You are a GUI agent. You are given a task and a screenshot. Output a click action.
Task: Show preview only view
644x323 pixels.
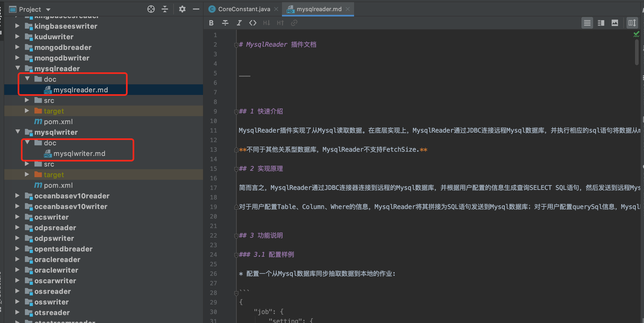pyautogui.click(x=615, y=23)
